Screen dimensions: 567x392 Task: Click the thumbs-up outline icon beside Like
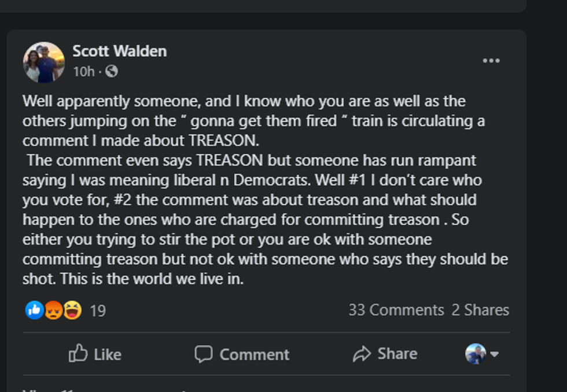click(78, 353)
